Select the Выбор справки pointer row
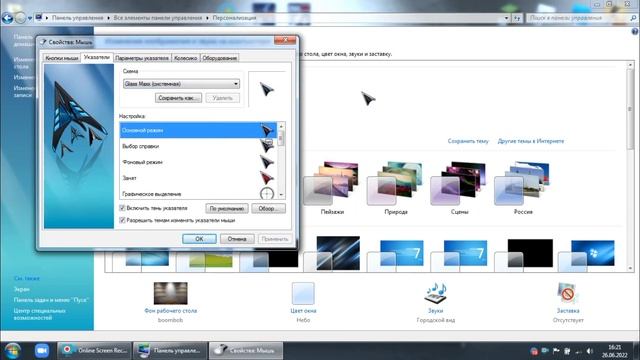Viewport: 640px width, 360px height. 198,146
